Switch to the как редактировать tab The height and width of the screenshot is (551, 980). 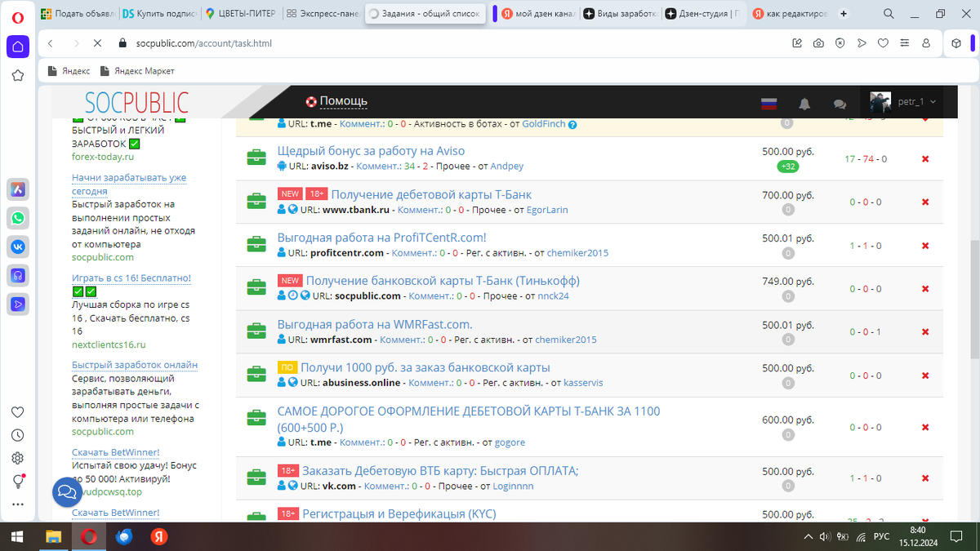pos(789,14)
